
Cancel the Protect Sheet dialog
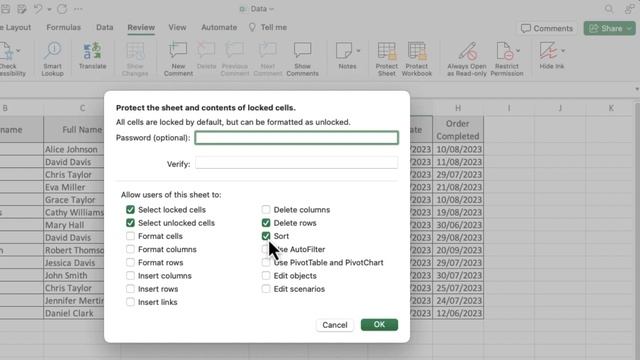335,325
